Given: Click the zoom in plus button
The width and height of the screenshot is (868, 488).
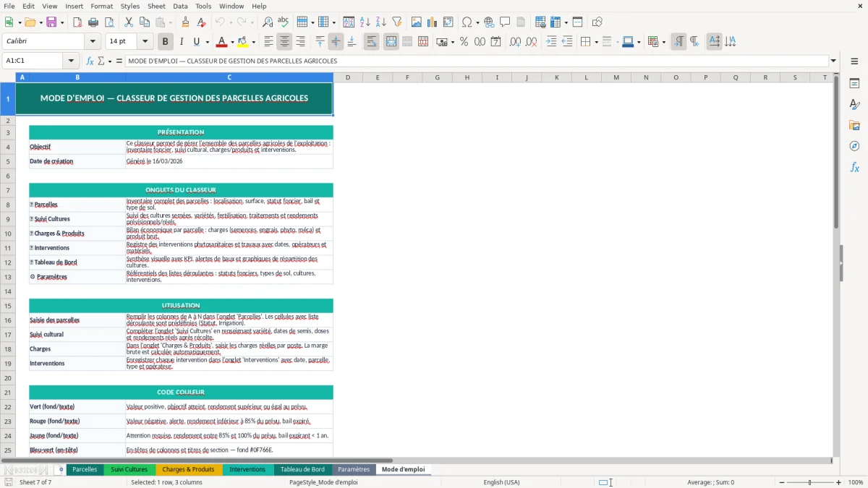Looking at the screenshot, I should coord(839,482).
